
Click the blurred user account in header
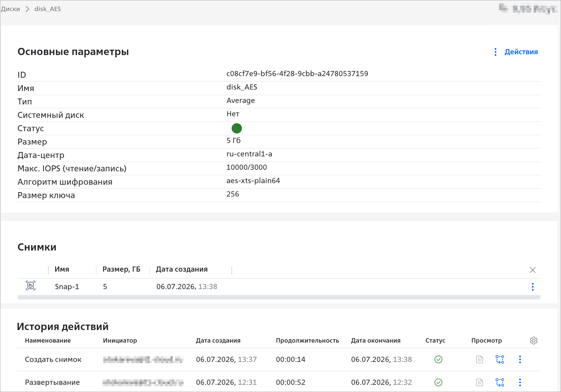click(528, 9)
